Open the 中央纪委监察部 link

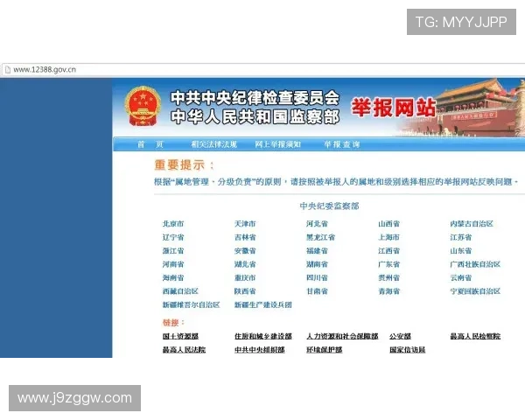[x=330, y=206]
